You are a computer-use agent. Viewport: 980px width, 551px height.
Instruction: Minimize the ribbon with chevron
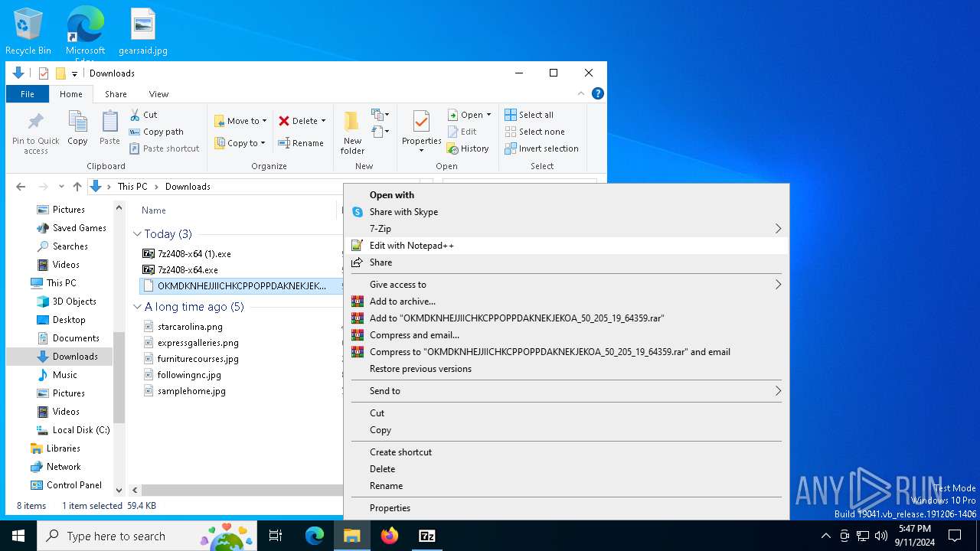[x=580, y=93]
